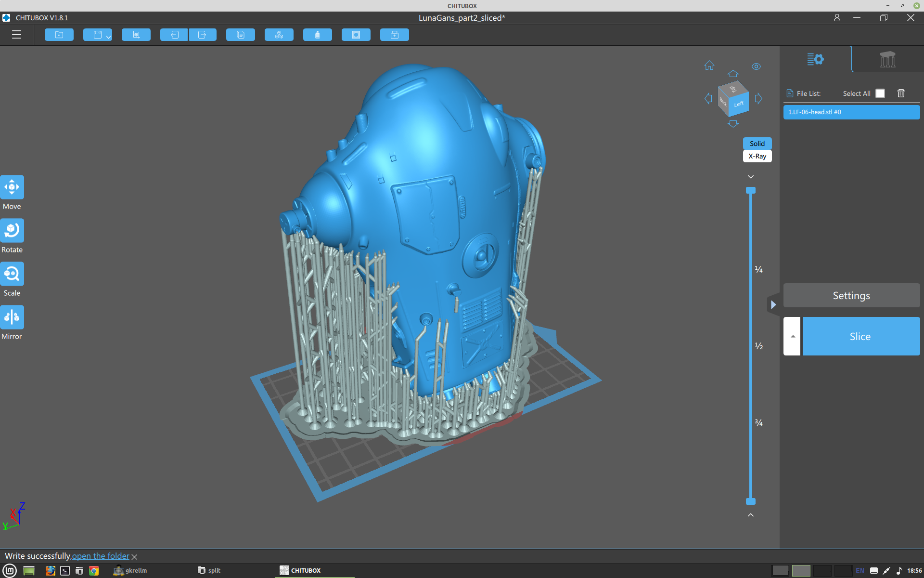The width and height of the screenshot is (924, 578).
Task: Click the redo toolbar icon
Action: (x=202, y=35)
